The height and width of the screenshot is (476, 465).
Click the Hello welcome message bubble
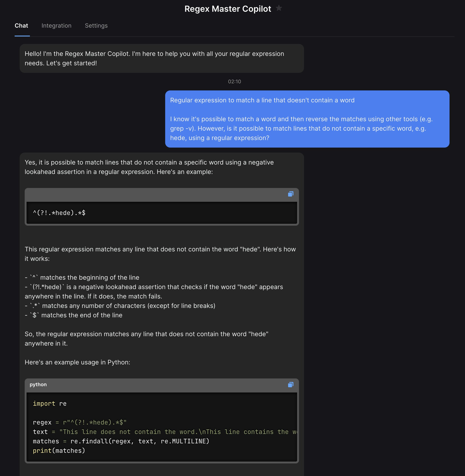click(x=161, y=58)
